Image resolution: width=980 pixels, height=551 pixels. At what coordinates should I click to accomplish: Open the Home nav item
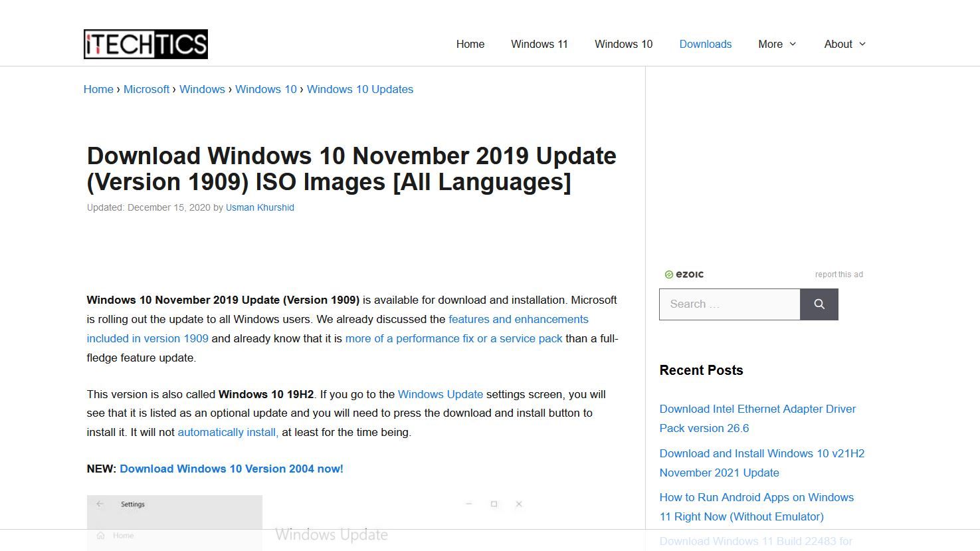click(470, 44)
